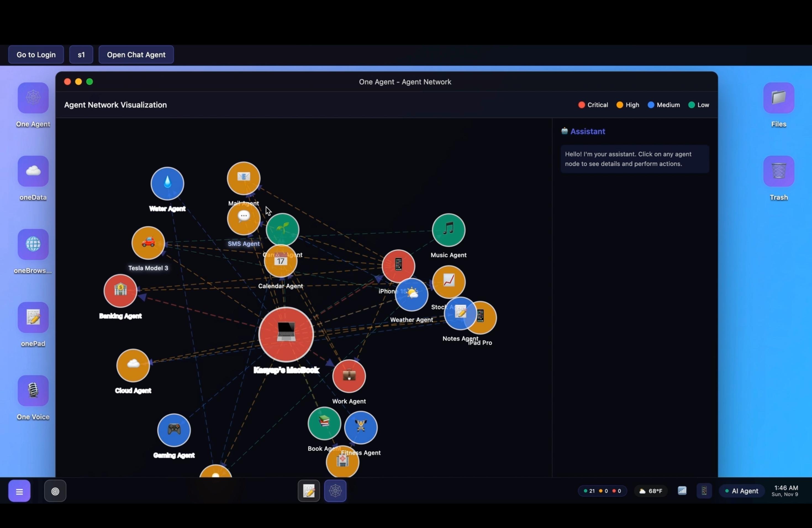Click the Cloud Agent node

point(133,365)
